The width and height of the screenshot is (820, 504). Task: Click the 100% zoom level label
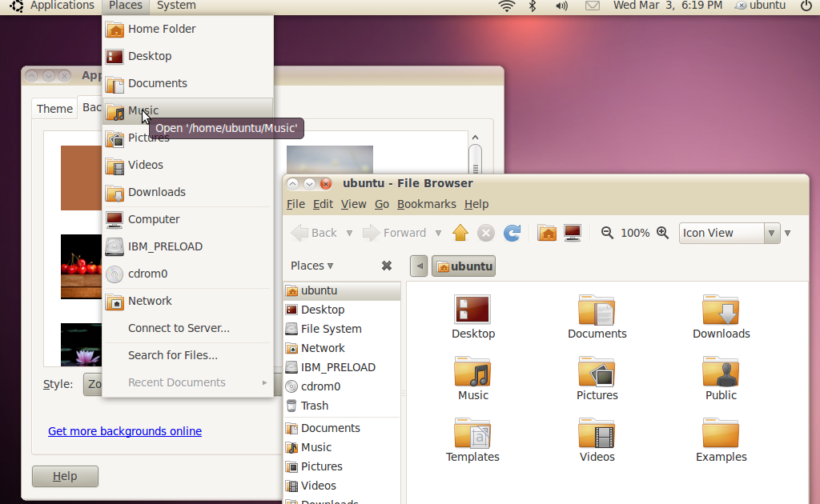pos(635,233)
